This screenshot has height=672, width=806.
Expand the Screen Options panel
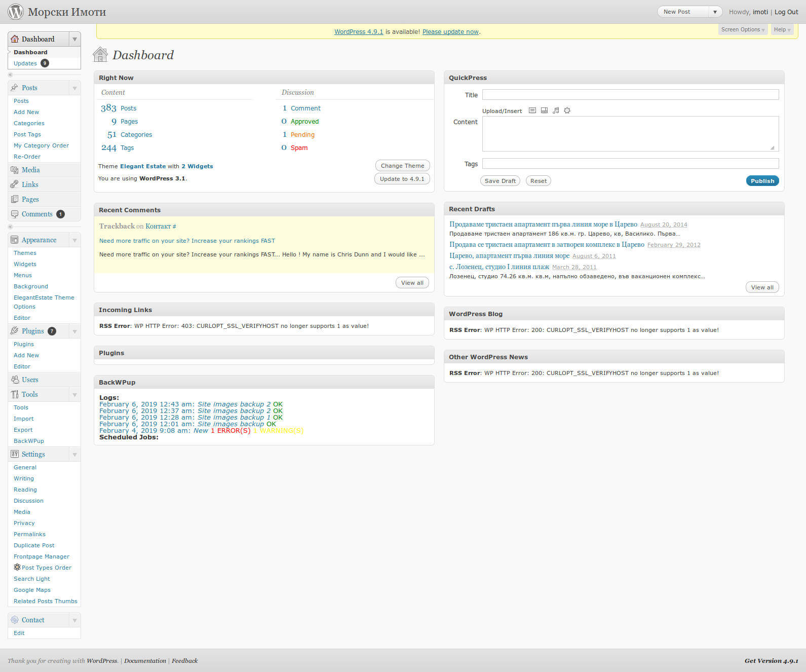pos(743,29)
